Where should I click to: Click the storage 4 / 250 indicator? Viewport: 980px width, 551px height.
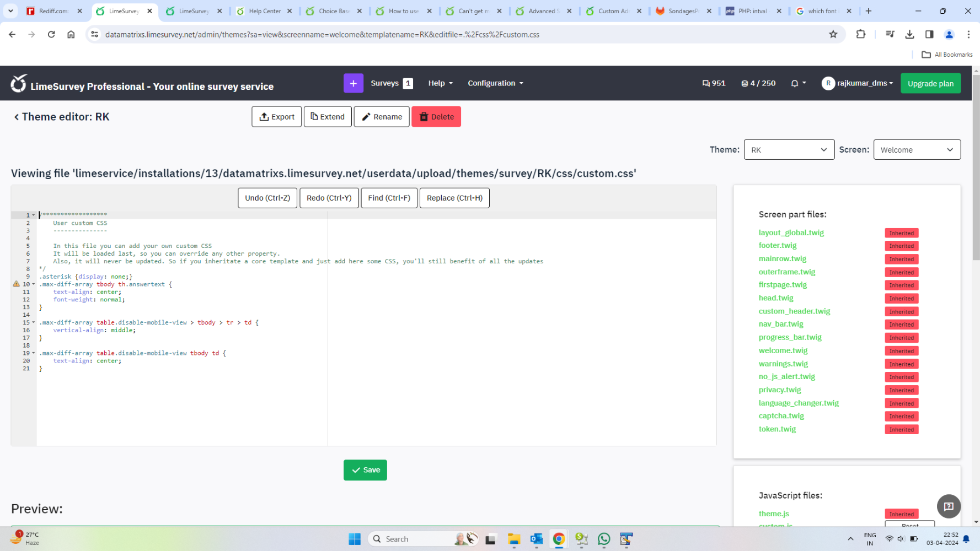click(758, 83)
